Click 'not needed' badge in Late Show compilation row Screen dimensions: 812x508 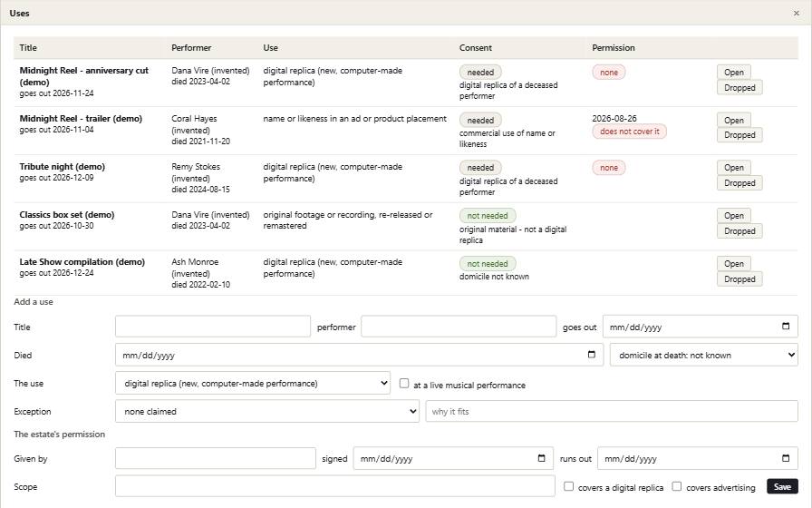[488, 263]
